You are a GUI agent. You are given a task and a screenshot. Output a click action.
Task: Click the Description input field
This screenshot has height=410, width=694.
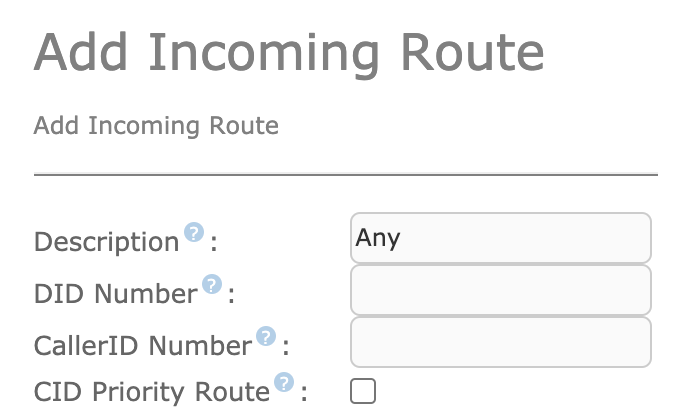pyautogui.click(x=501, y=238)
